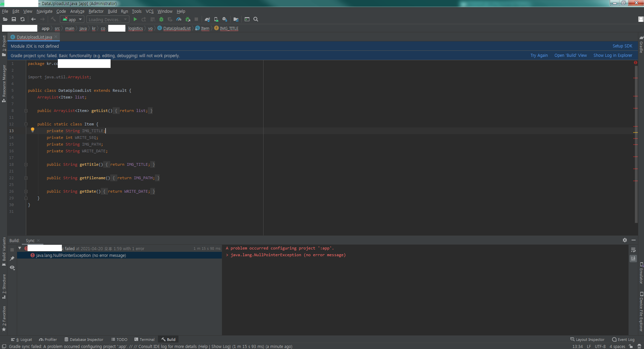This screenshot has height=349, width=644.
Task: Run the app with the green Run arrow
Action: coord(135,19)
